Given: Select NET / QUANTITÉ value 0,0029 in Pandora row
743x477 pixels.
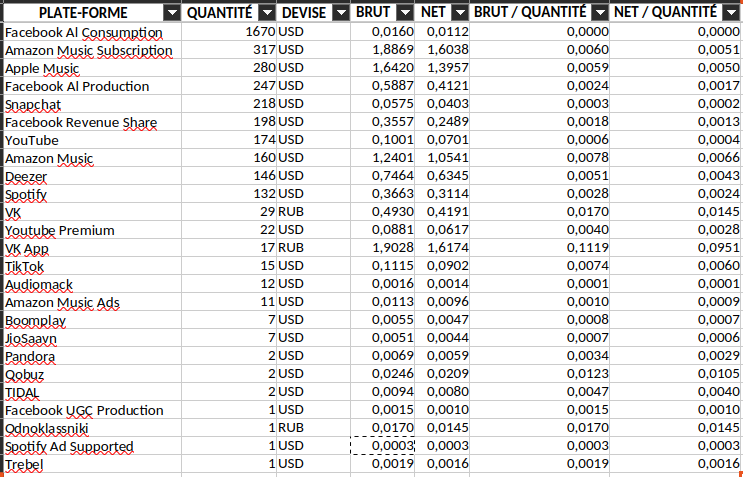Looking at the screenshot, I should coord(675,356).
